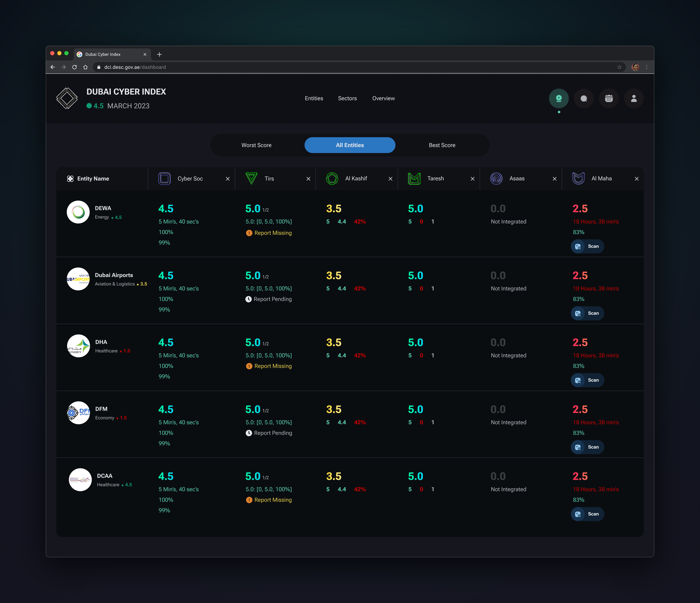Click the Al Kashif pentagon column icon

(332, 178)
